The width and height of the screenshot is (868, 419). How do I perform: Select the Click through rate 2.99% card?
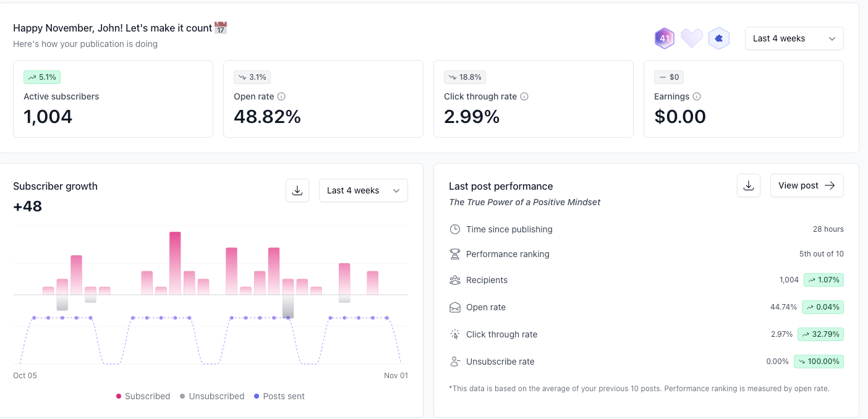click(x=534, y=99)
